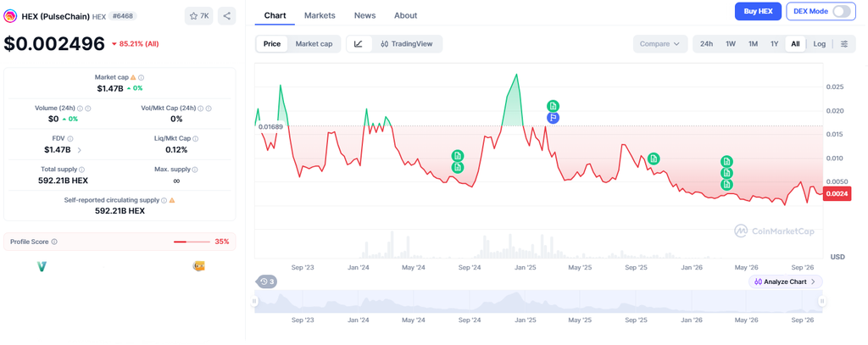The height and width of the screenshot is (345, 868).
Task: Switch to the Chart tab
Action: click(x=275, y=15)
